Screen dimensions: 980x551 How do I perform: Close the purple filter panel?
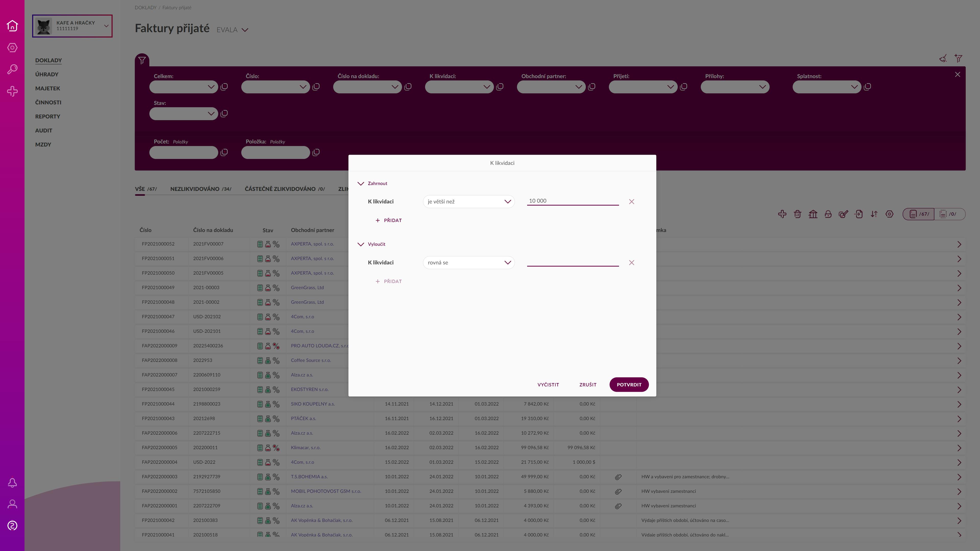pos(958,75)
